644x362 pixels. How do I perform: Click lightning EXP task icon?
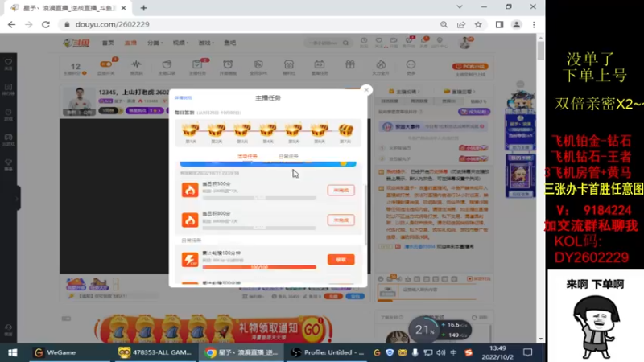click(190, 259)
